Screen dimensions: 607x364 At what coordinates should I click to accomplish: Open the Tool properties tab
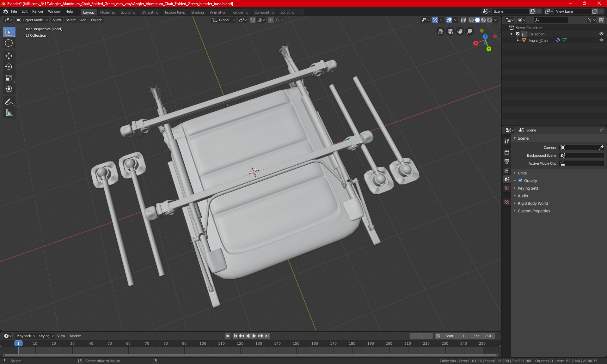507,141
